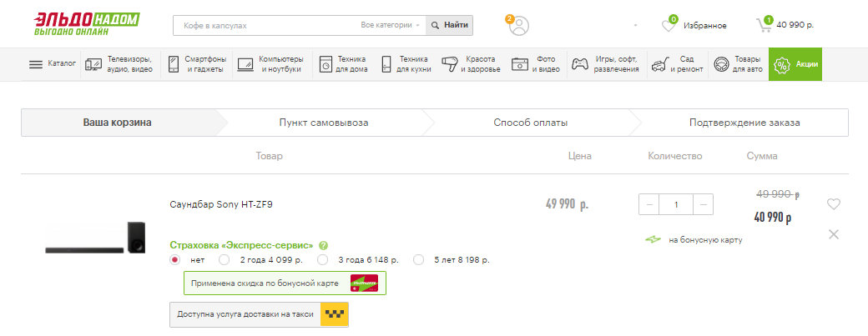868x336 pixels.
Task: Click the Эльдорадо home logo
Action: pyautogui.click(x=86, y=24)
